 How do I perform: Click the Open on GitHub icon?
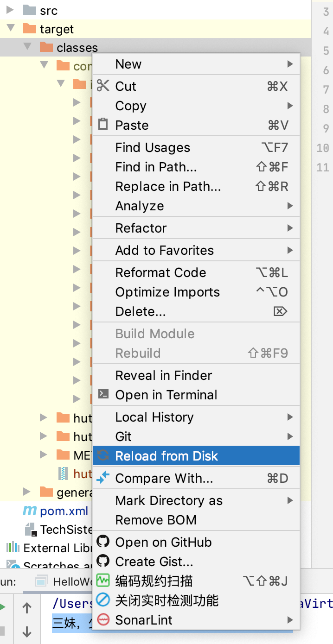tap(103, 542)
